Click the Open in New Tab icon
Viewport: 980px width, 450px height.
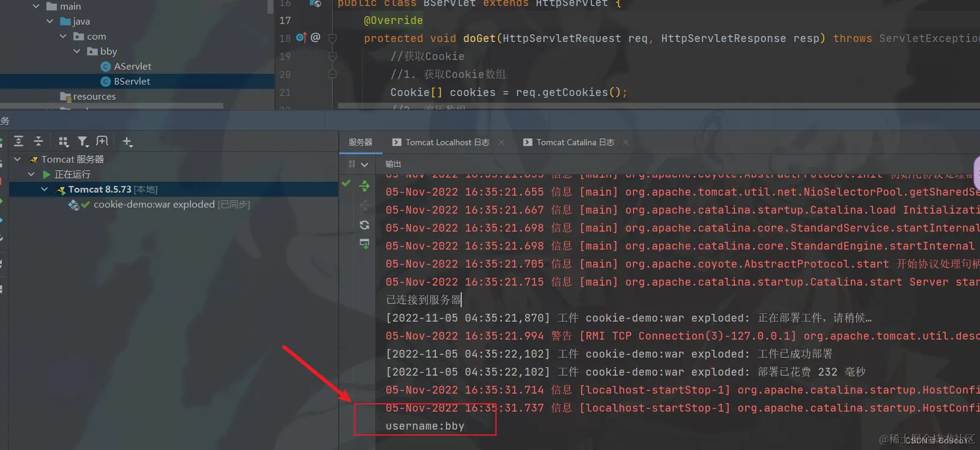point(102,141)
